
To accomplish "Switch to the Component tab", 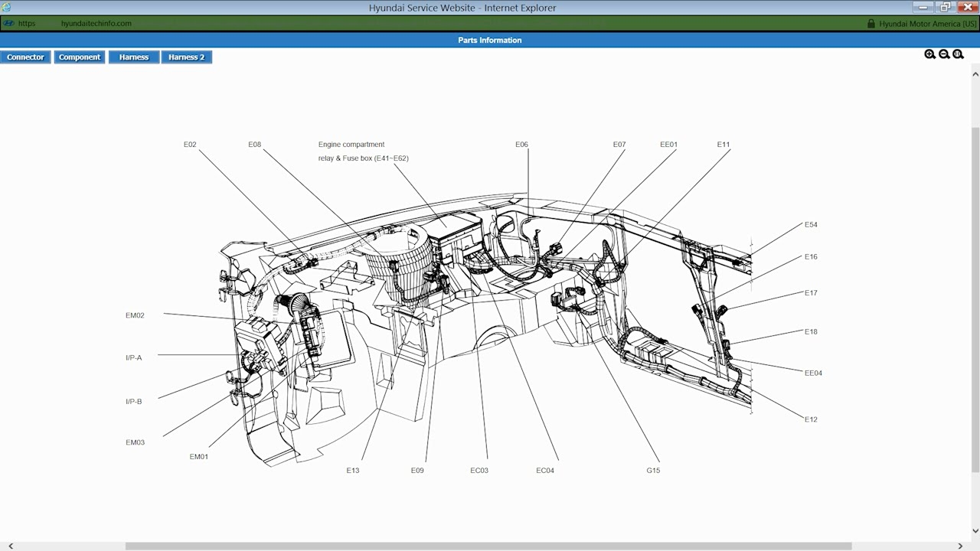I will click(x=79, y=57).
